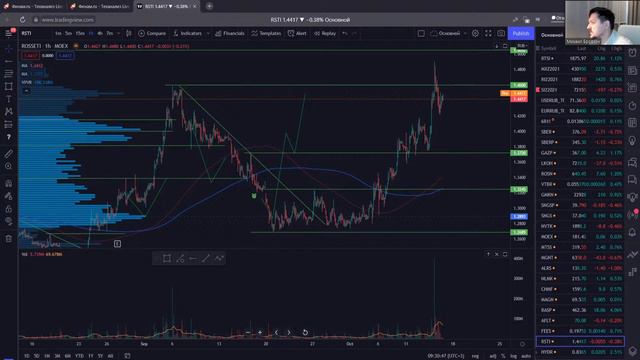
Task: Click the Compare symbol button
Action: [x=152, y=33]
